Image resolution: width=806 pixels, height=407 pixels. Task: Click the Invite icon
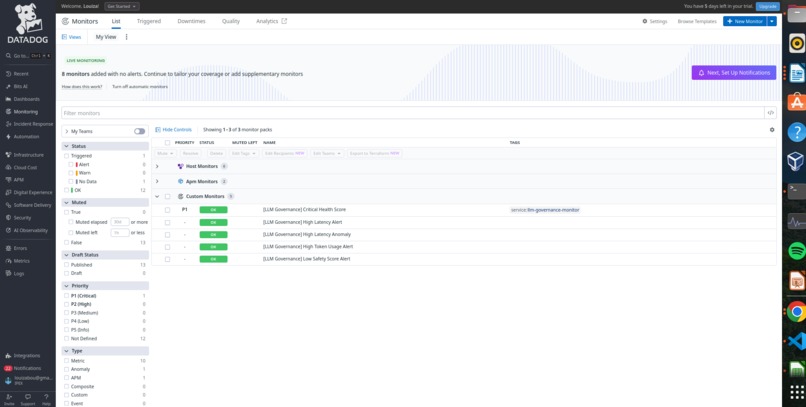tap(9, 399)
